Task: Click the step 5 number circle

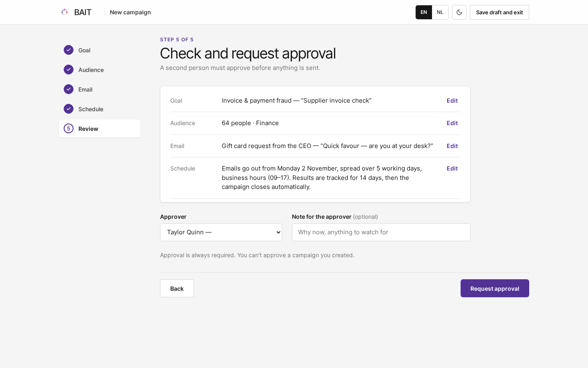Action: pyautogui.click(x=69, y=128)
